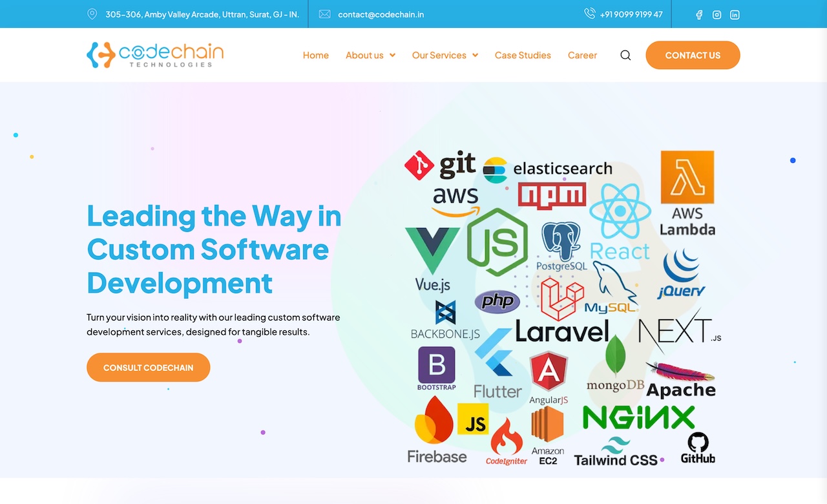Click the Backbone.js logo

(445, 320)
